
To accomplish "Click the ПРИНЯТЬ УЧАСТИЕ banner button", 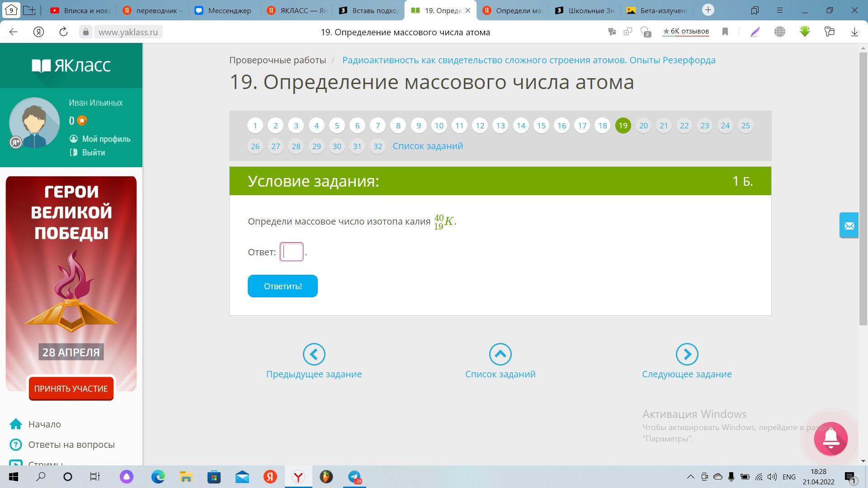I will click(x=71, y=389).
